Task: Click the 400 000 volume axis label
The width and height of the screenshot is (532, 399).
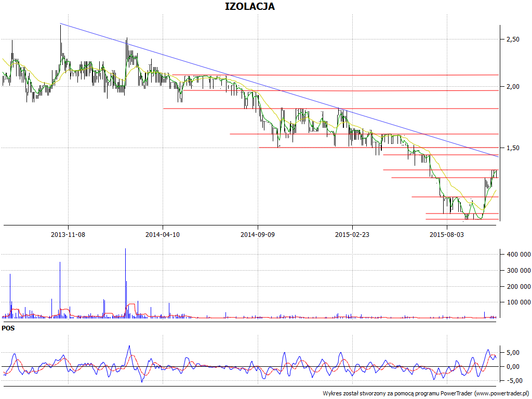Action: coord(518,255)
